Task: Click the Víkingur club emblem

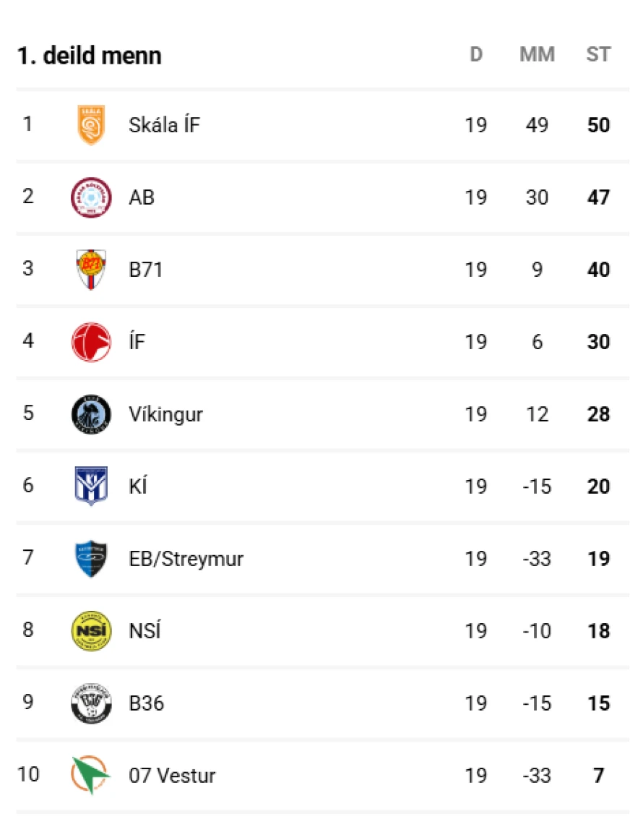Action: tap(91, 414)
